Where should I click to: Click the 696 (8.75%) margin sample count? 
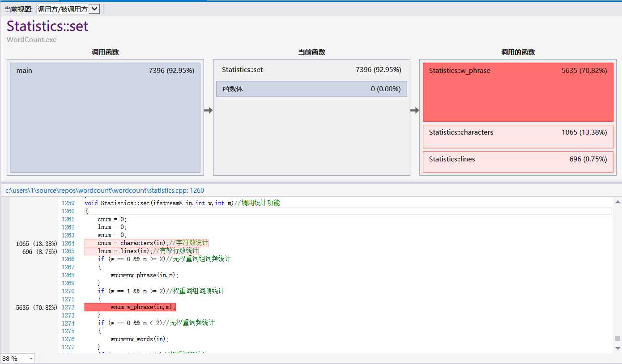click(40, 252)
